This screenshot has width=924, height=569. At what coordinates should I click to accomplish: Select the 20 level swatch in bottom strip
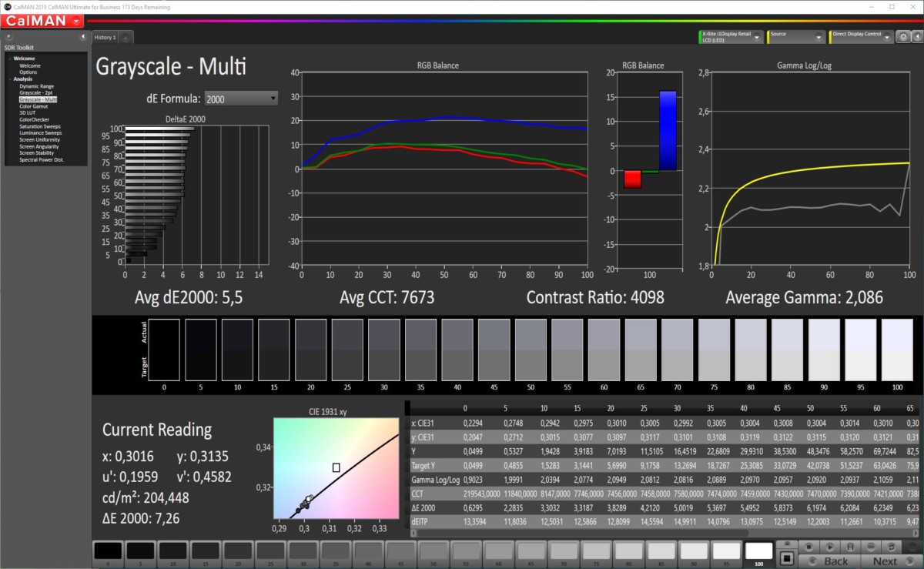239,554
